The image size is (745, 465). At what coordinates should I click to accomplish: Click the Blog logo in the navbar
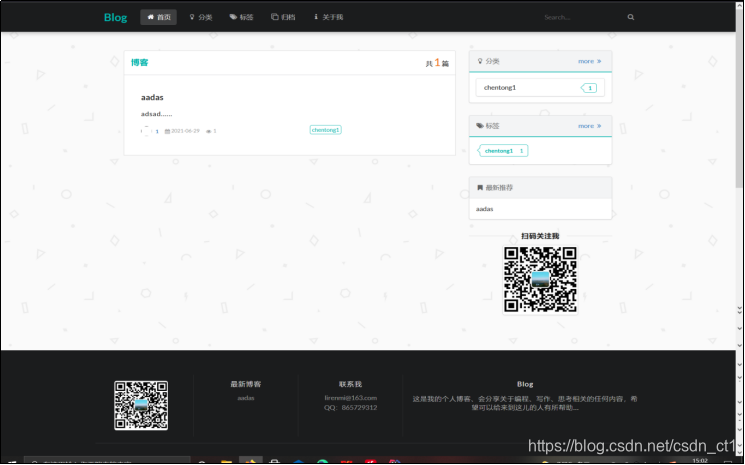pyautogui.click(x=115, y=18)
